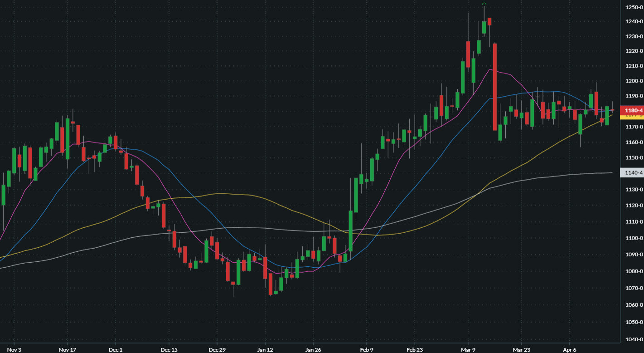Select the Feb 23 label on the time axis
This screenshot has width=644, height=353.
coord(414,349)
